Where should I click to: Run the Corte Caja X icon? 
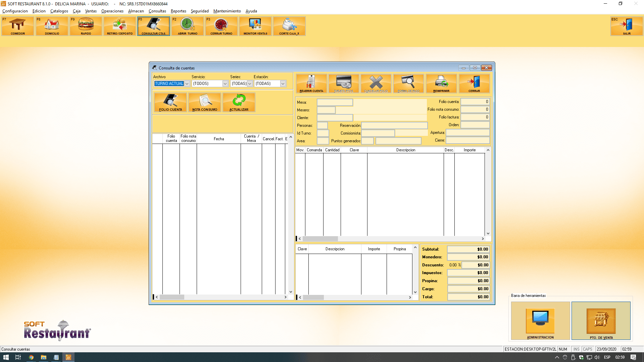[289, 26]
